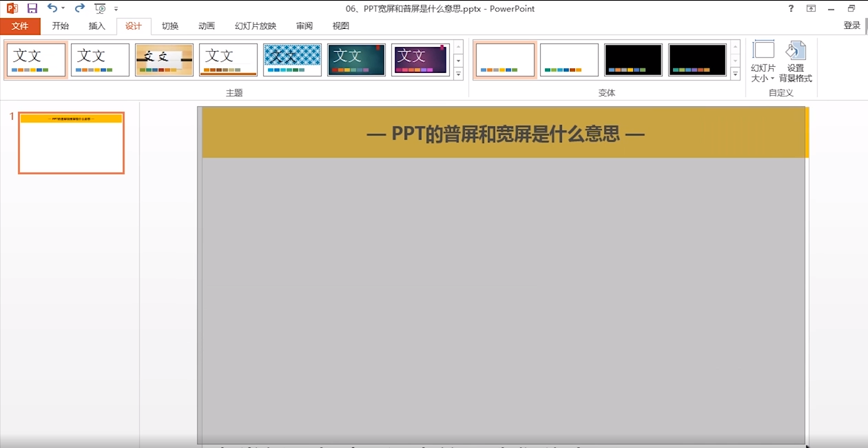Viewport: 868px width, 448px height.
Task: Click the grey content area of the slide
Action: 503,301
